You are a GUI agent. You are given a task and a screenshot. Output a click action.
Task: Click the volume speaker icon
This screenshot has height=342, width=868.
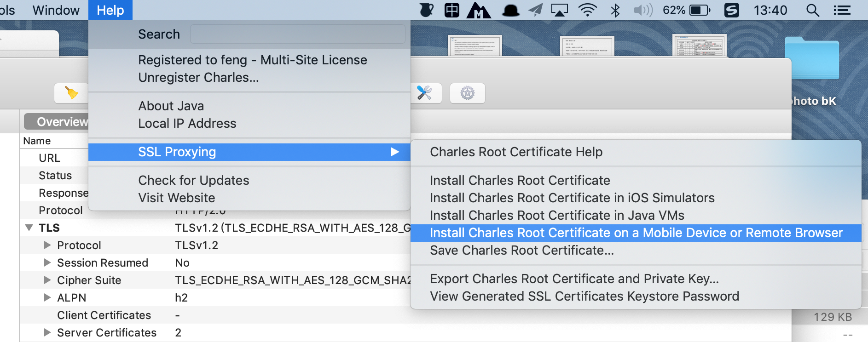click(x=643, y=10)
